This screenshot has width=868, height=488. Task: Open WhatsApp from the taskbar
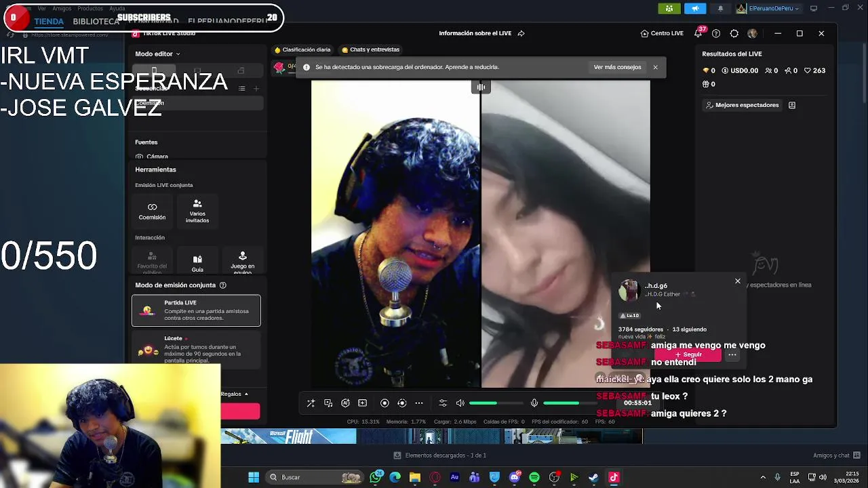point(376,477)
